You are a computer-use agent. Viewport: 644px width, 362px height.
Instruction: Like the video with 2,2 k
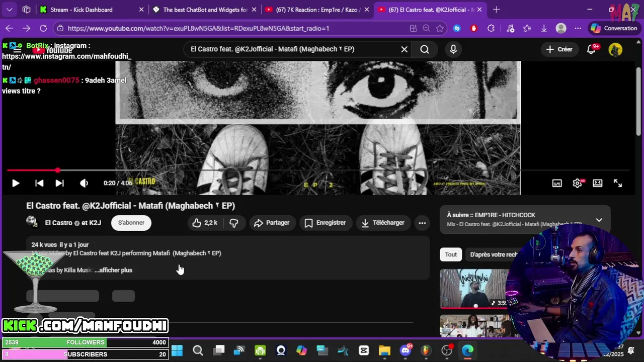(205, 223)
